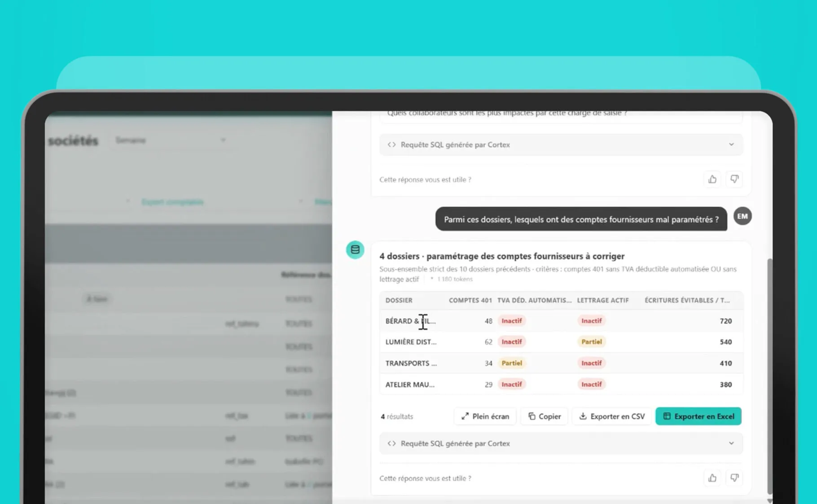Click the 4 dossiers answer title
Image resolution: width=817 pixels, height=504 pixels.
tap(502, 256)
